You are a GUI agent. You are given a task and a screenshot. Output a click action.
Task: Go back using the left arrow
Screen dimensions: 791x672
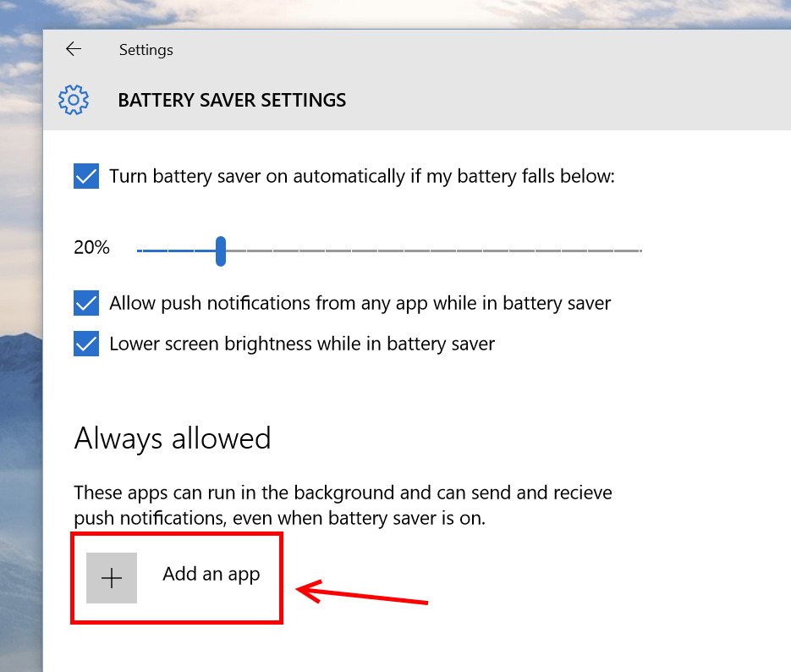(74, 49)
